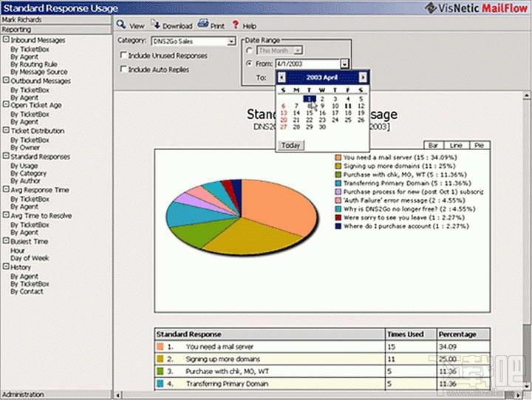Click the Mark Richards sidebar header

[56, 20]
